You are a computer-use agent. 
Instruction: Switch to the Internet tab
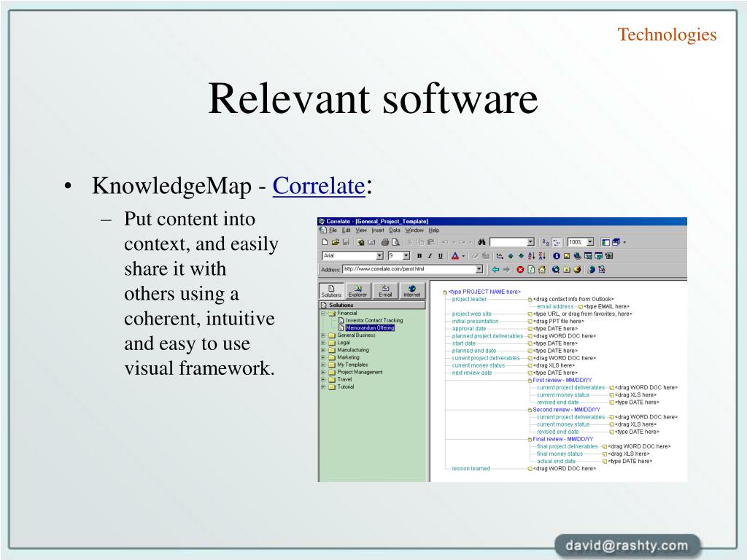411,290
